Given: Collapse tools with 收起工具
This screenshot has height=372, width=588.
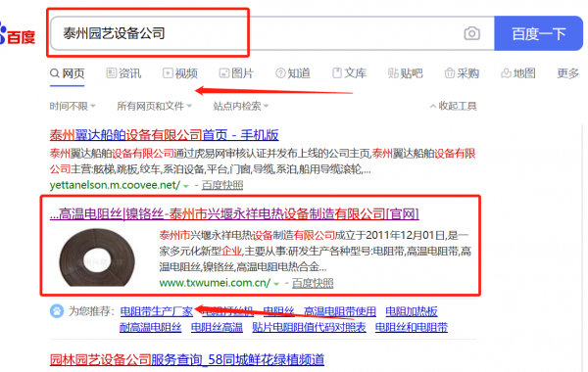Looking at the screenshot, I should pos(454,106).
